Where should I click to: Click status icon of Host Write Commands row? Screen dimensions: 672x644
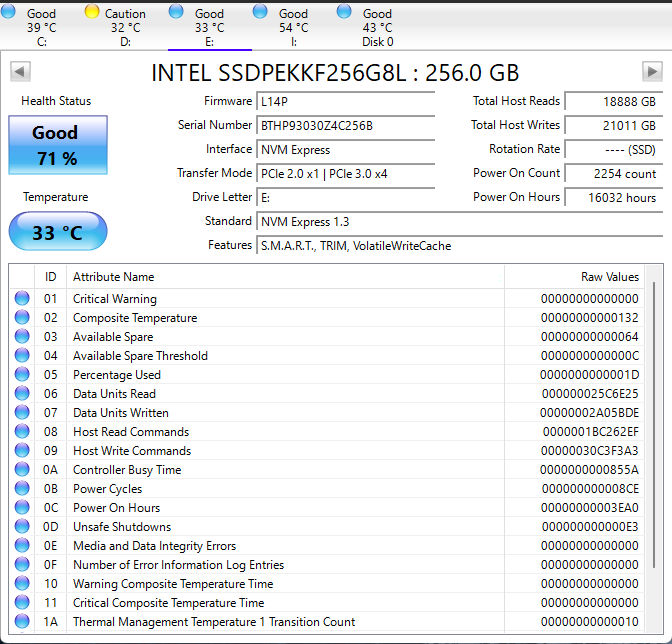[22, 450]
